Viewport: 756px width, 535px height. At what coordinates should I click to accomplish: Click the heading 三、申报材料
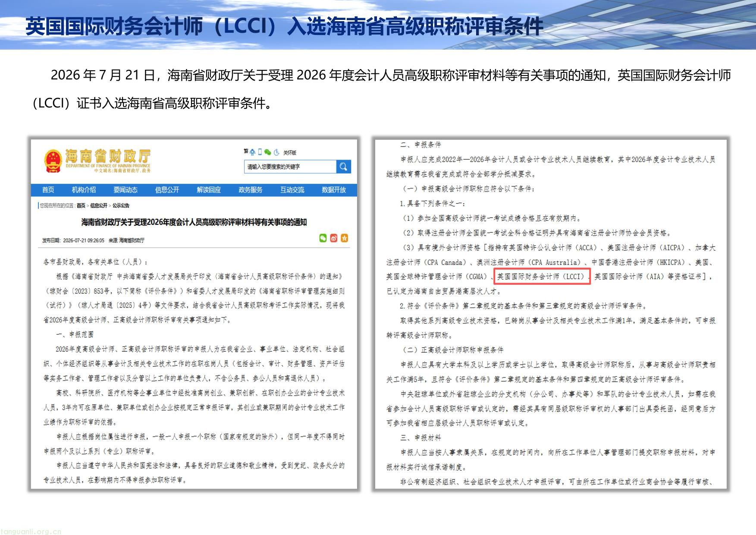[420, 437]
